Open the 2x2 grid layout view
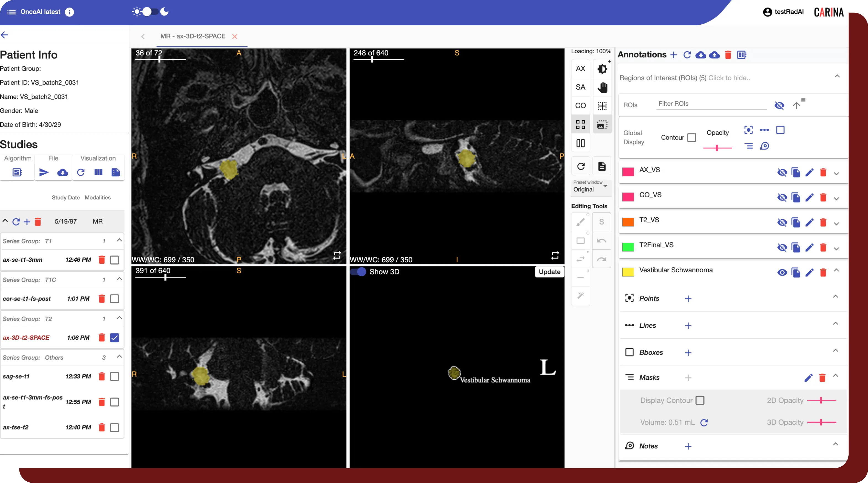 click(x=581, y=124)
